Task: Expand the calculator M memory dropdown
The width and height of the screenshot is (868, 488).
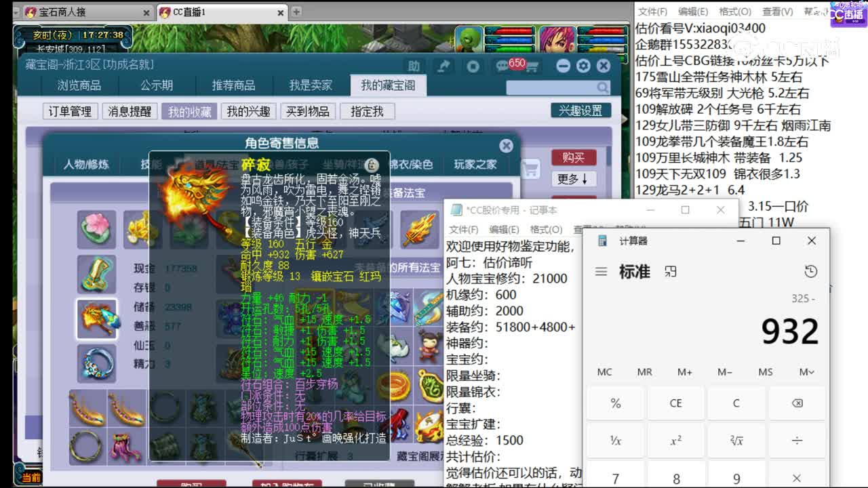Action: click(806, 371)
